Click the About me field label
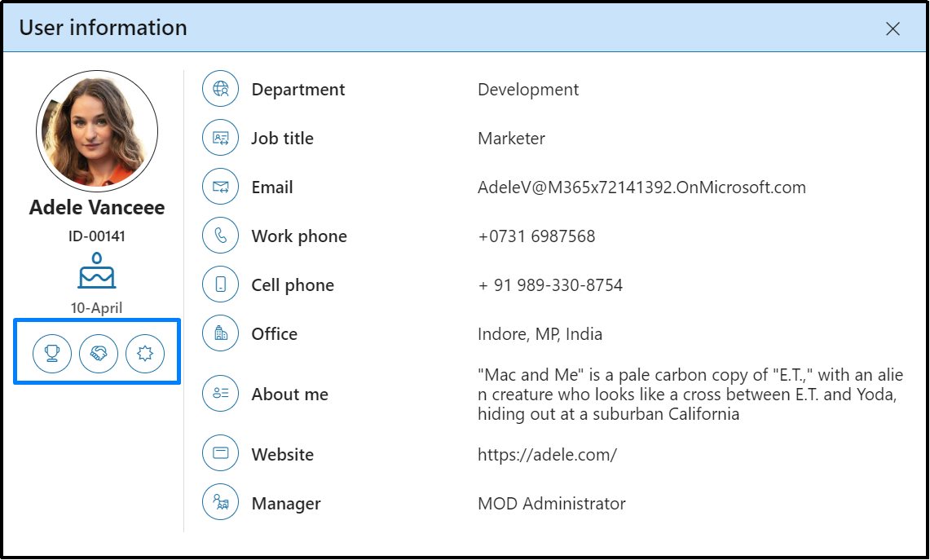Image resolution: width=930 pixels, height=560 pixels. pos(290,395)
